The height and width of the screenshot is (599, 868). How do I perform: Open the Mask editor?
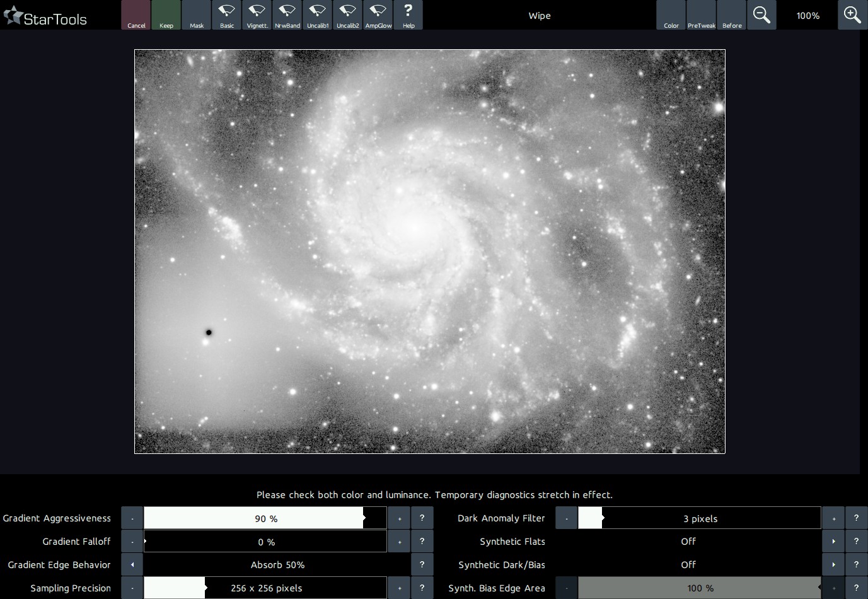click(x=197, y=15)
